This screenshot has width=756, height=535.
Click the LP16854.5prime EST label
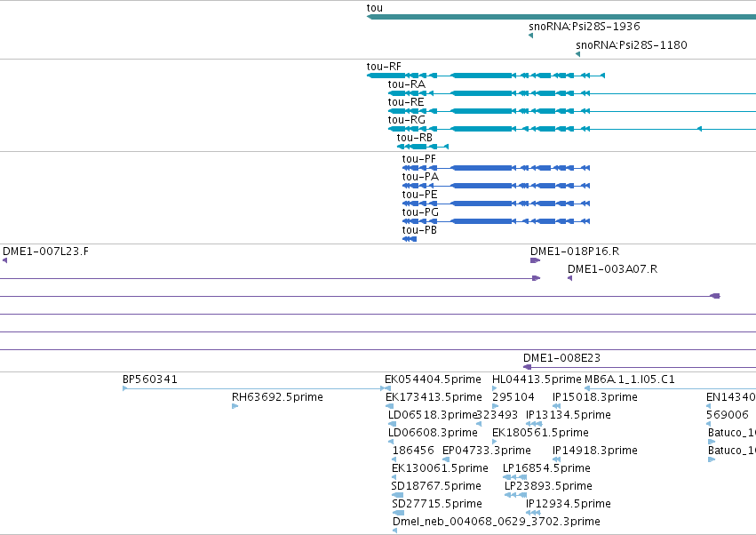[x=546, y=468]
